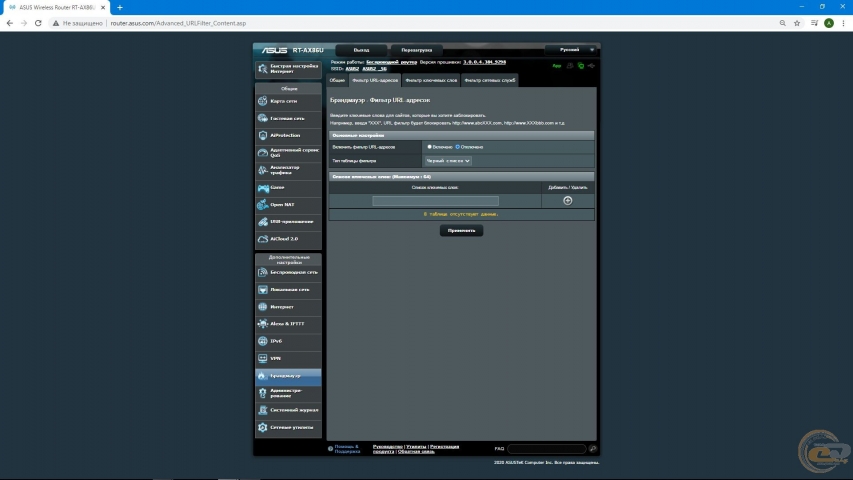853x480 pixels.
Task: Open the wireless router operation mode link
Action: tap(392, 63)
